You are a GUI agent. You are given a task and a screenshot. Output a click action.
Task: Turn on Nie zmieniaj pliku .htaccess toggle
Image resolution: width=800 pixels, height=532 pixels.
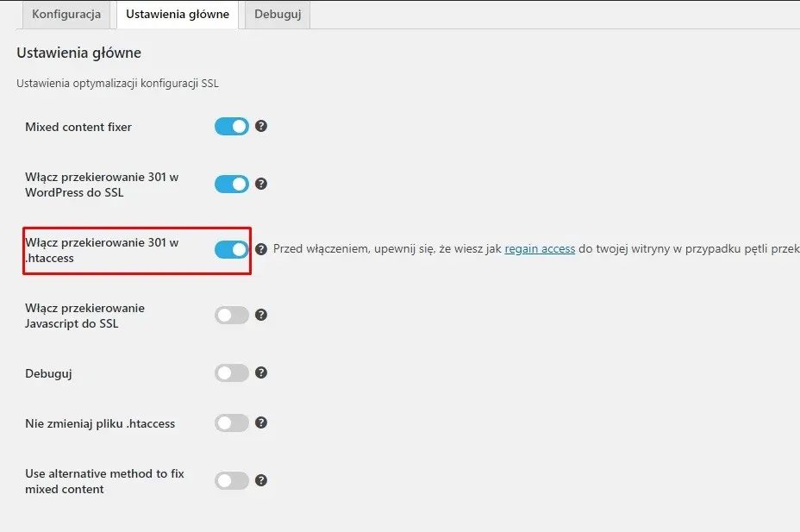[231, 423]
